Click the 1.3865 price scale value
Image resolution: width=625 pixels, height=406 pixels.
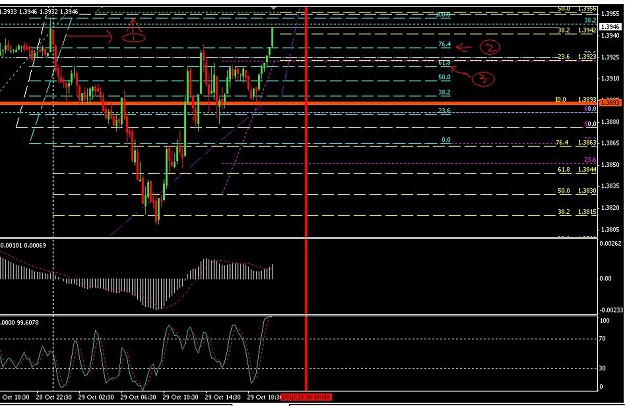[610, 143]
